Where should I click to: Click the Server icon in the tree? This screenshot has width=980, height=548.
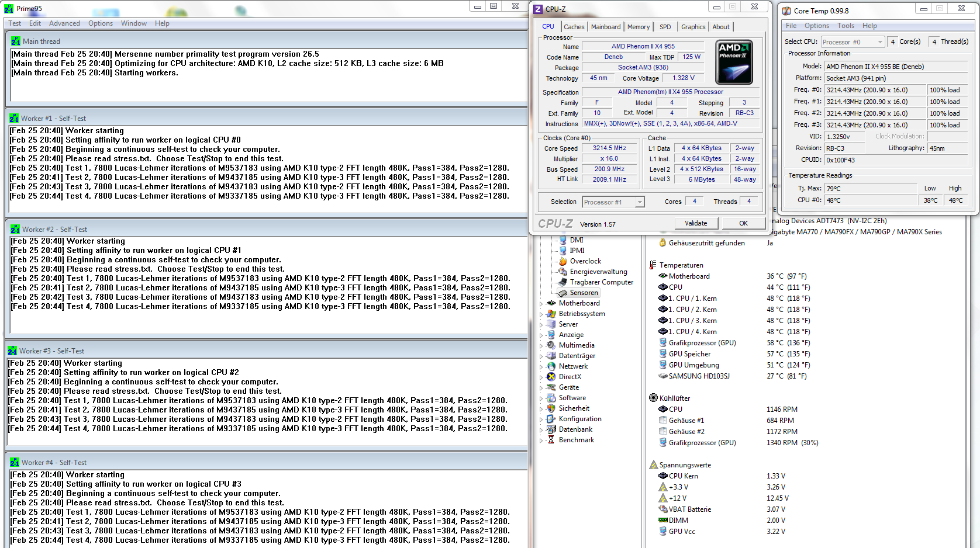click(x=551, y=324)
